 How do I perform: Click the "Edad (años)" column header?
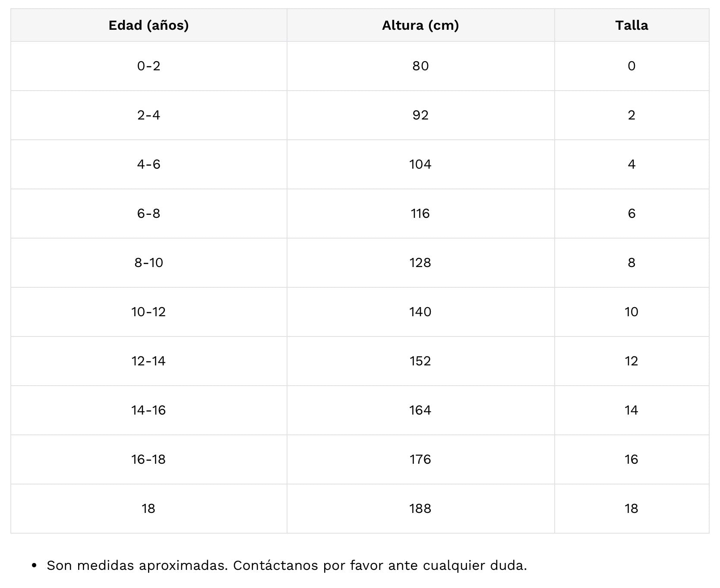(x=148, y=25)
